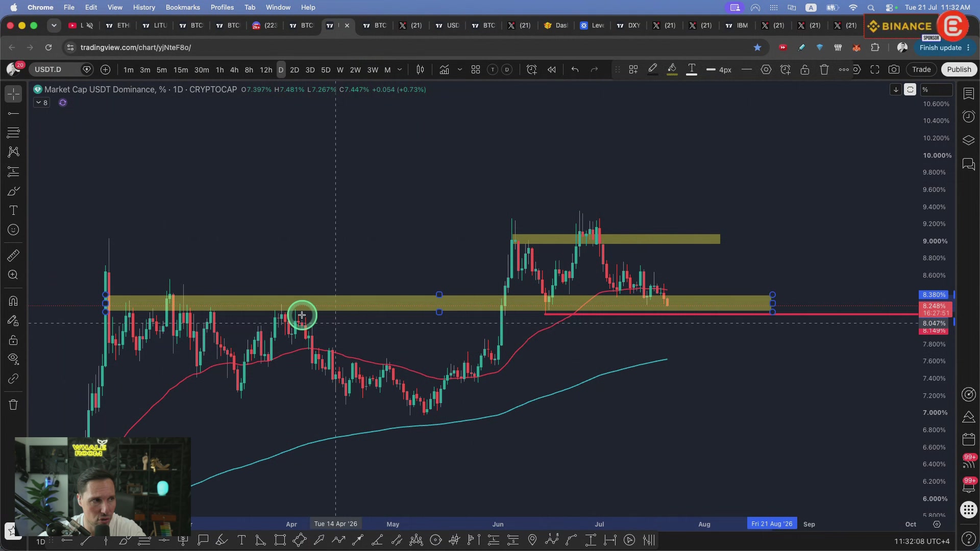Change drawing line color with pencil icon
The height and width of the screenshot is (551, 980).
coord(652,70)
